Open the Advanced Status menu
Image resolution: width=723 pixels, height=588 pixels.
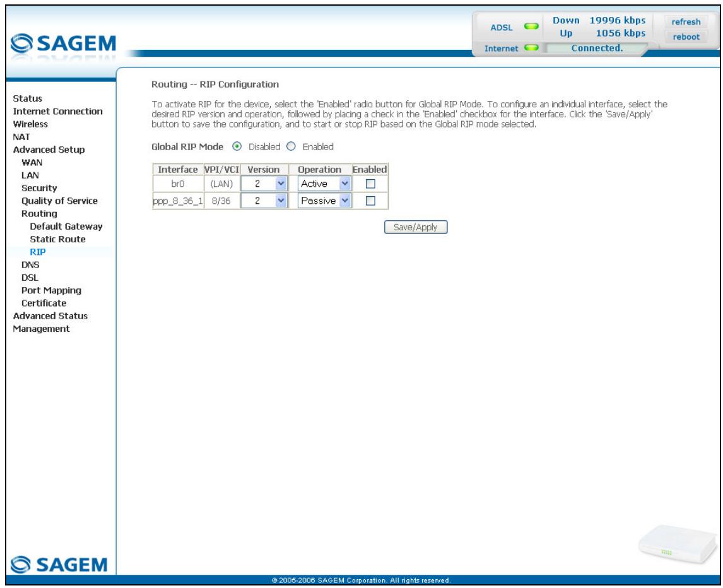pyautogui.click(x=50, y=316)
